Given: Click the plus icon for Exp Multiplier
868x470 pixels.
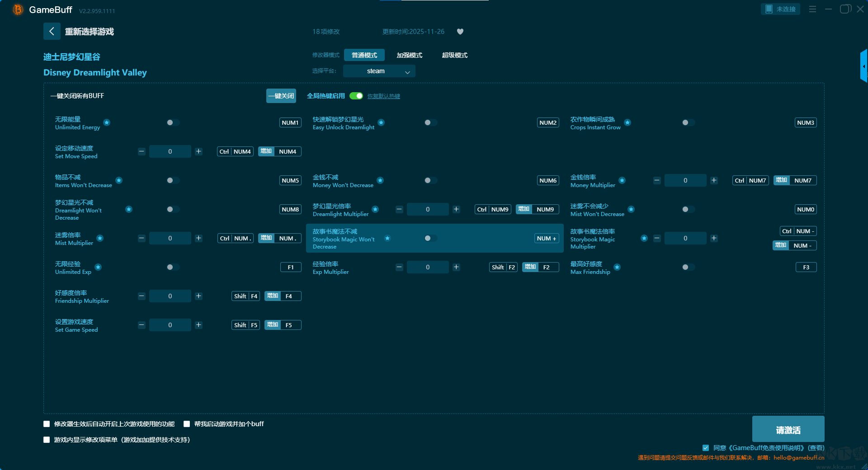Looking at the screenshot, I should coord(456,267).
